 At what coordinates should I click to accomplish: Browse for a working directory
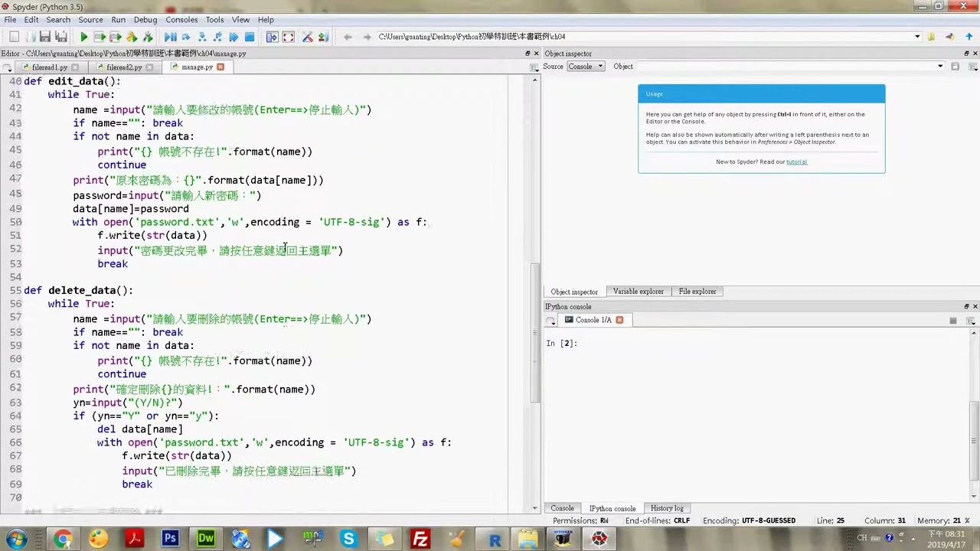click(x=932, y=37)
